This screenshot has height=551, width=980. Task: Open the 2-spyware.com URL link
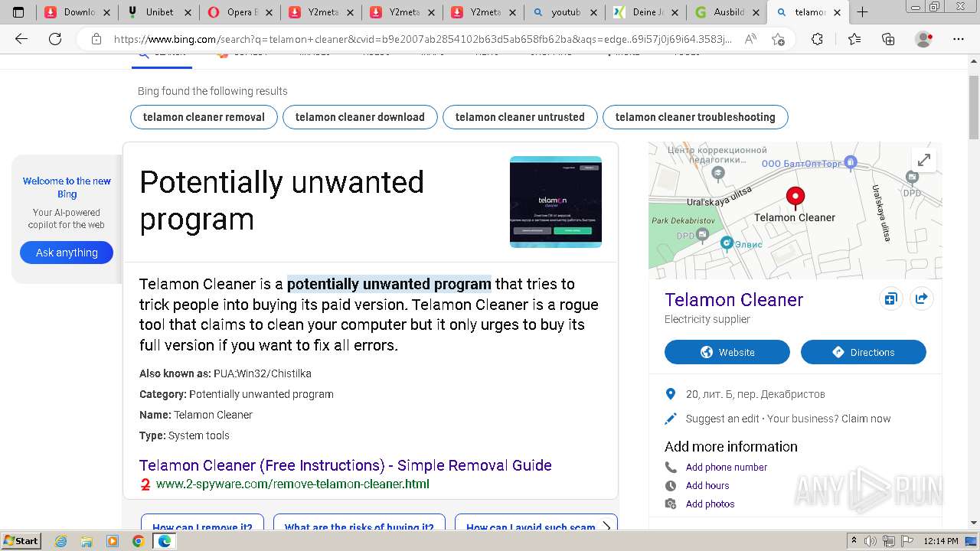(292, 484)
